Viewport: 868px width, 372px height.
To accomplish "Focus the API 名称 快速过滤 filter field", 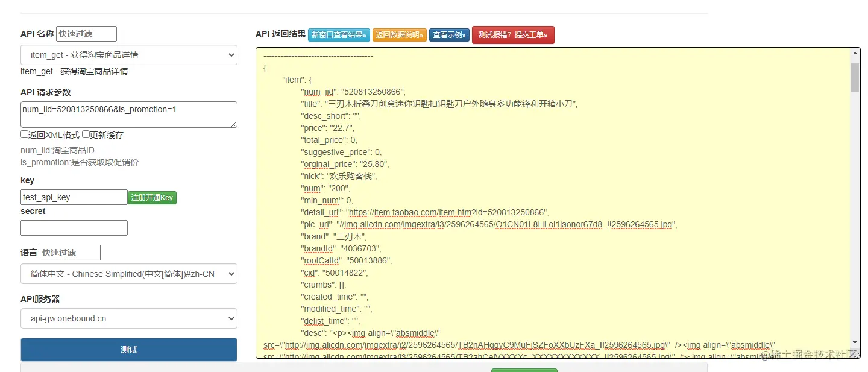I will [x=86, y=34].
